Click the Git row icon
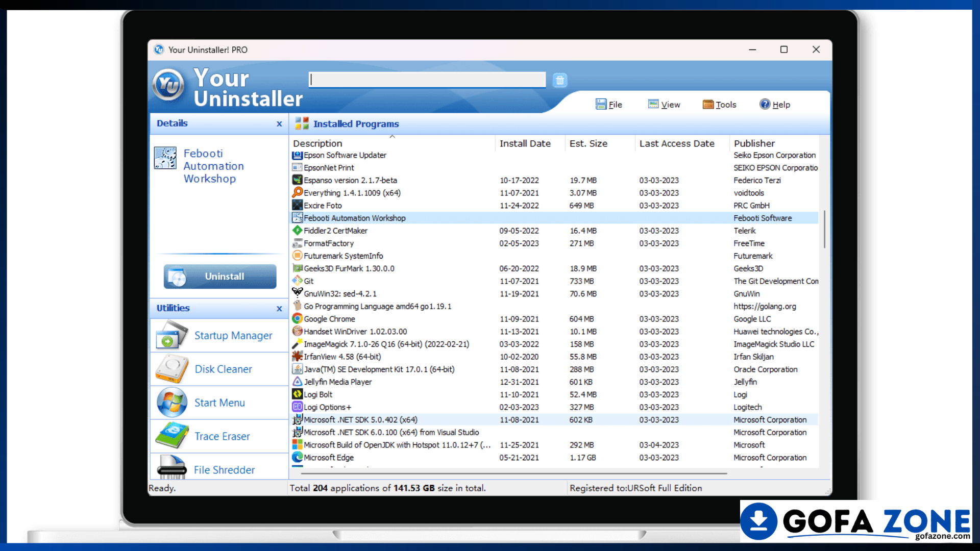Image resolution: width=980 pixels, height=551 pixels. [297, 281]
